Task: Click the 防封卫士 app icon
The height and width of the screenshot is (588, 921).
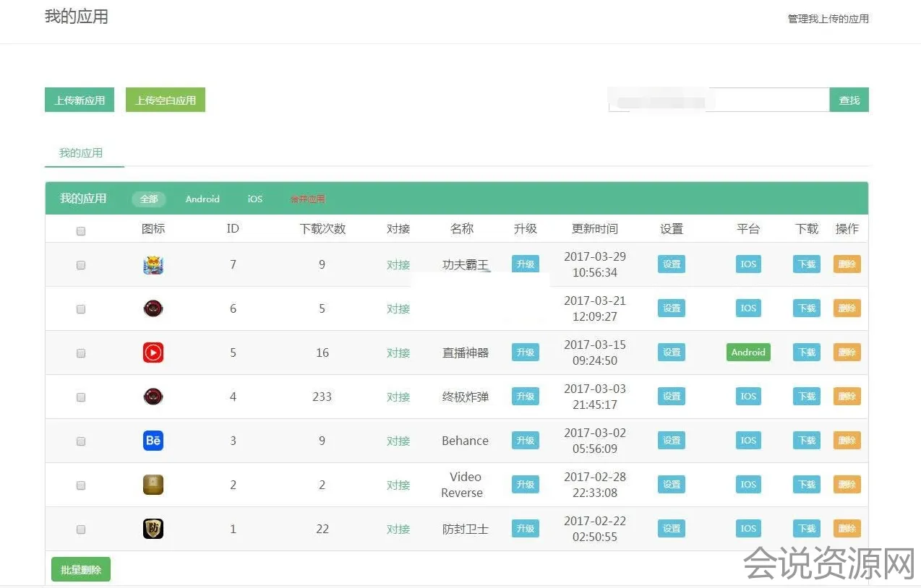Action: coord(153,529)
